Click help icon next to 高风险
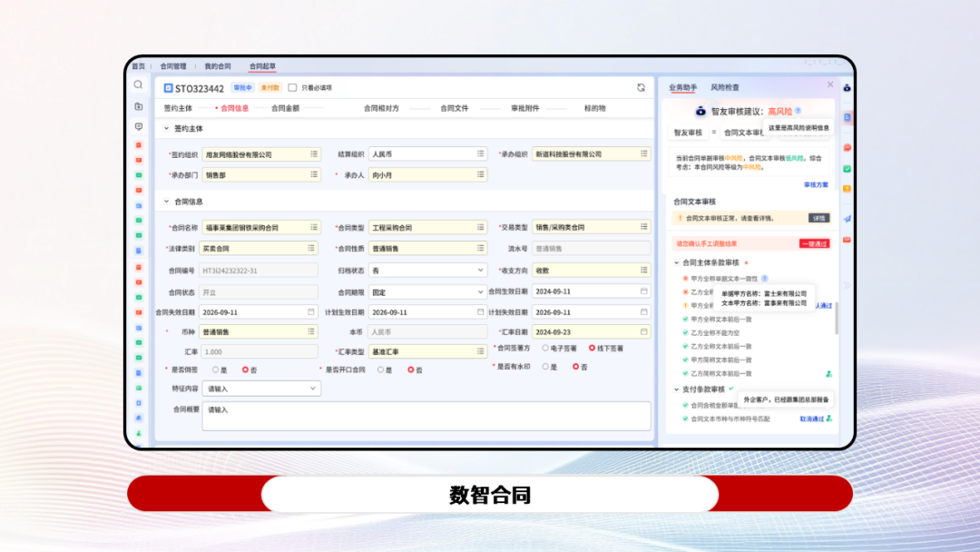The width and height of the screenshot is (980, 552). click(x=799, y=111)
